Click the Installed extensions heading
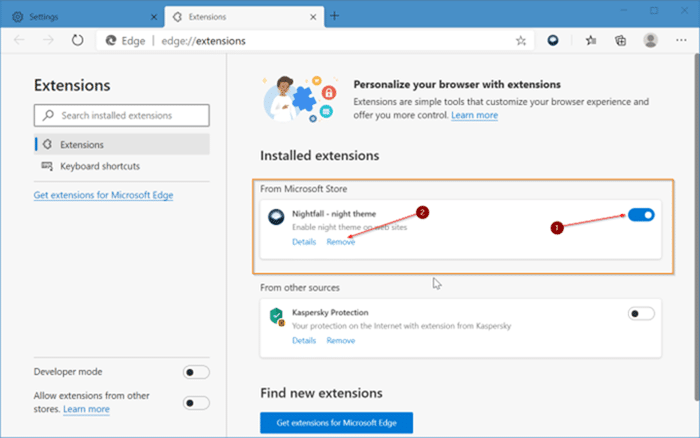This screenshot has height=438, width=700. coord(320,155)
